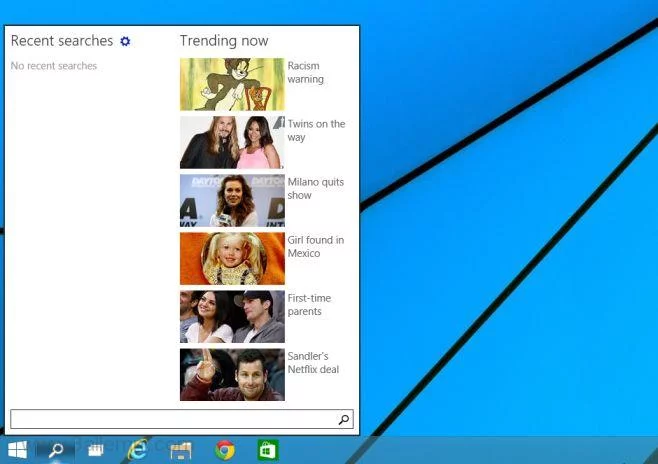This screenshot has width=658, height=464.
Task: Open the Windows Start menu
Action: point(17,450)
